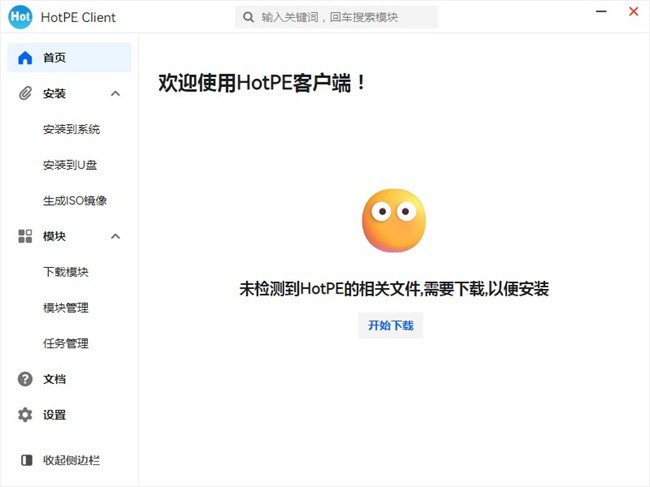
Task: Select 安装到U盘 menu item
Action: click(70, 165)
